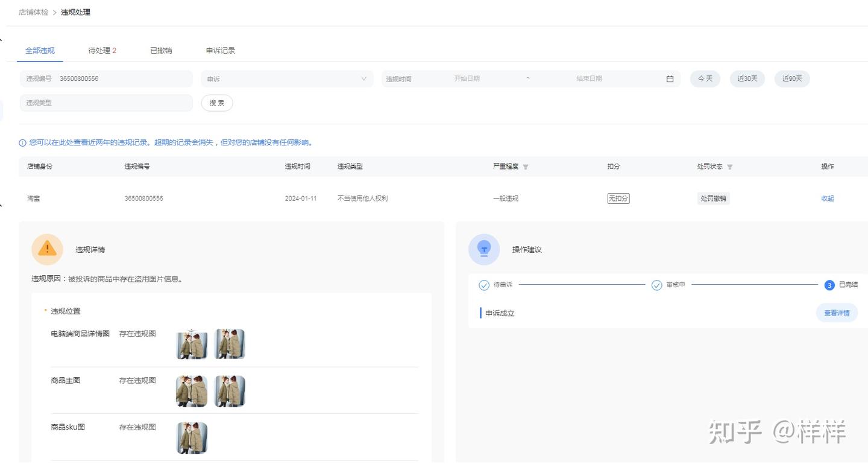Select the 已撤销 tab

(x=161, y=51)
